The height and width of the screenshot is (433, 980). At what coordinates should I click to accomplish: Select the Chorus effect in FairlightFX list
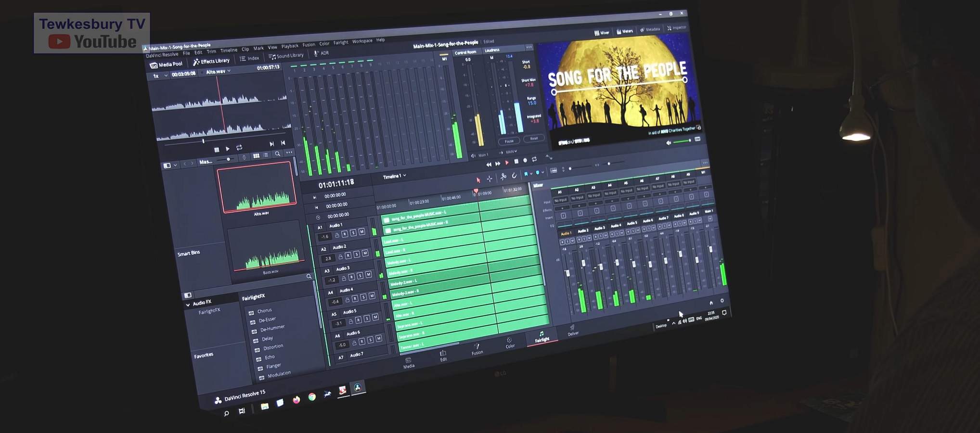point(264,311)
